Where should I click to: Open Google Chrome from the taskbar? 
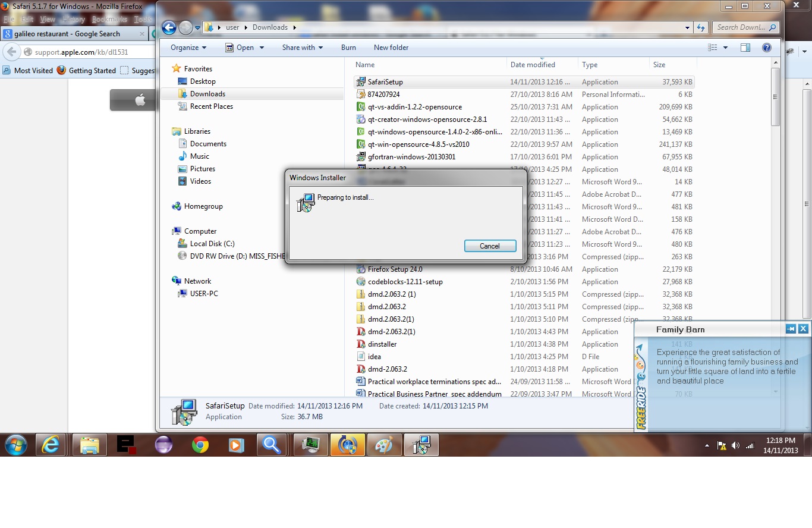(200, 445)
